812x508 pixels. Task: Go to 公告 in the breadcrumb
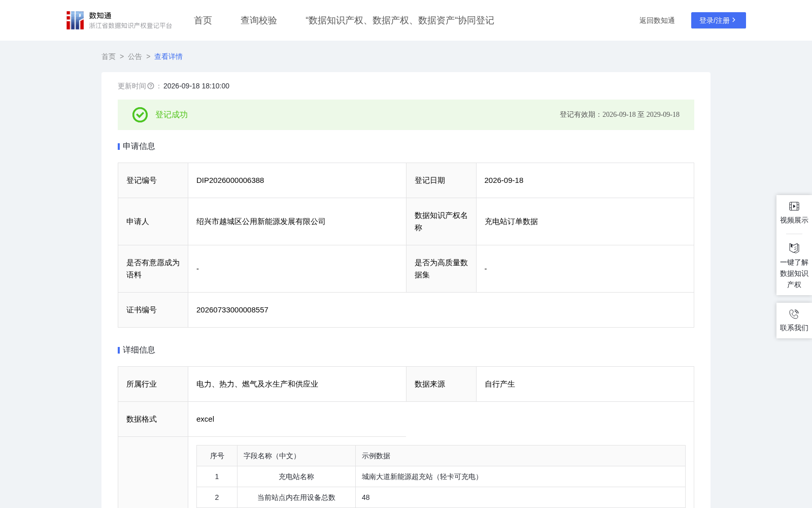pos(135,56)
